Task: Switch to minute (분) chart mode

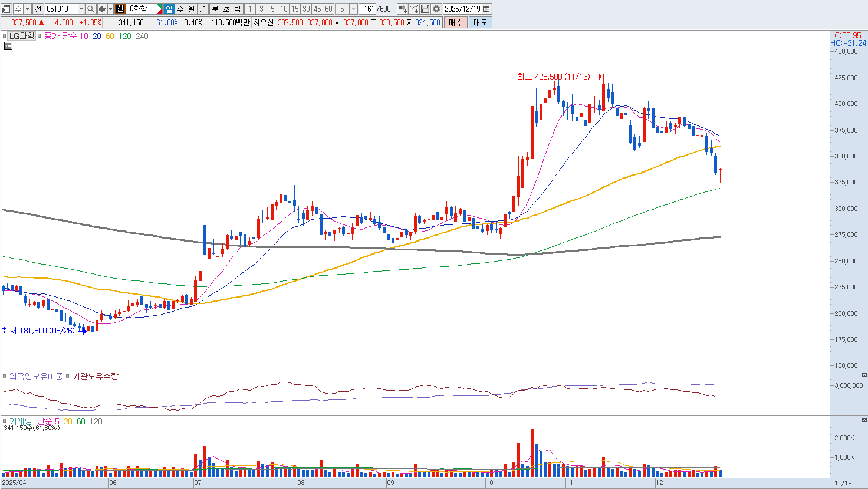Action: [215, 9]
